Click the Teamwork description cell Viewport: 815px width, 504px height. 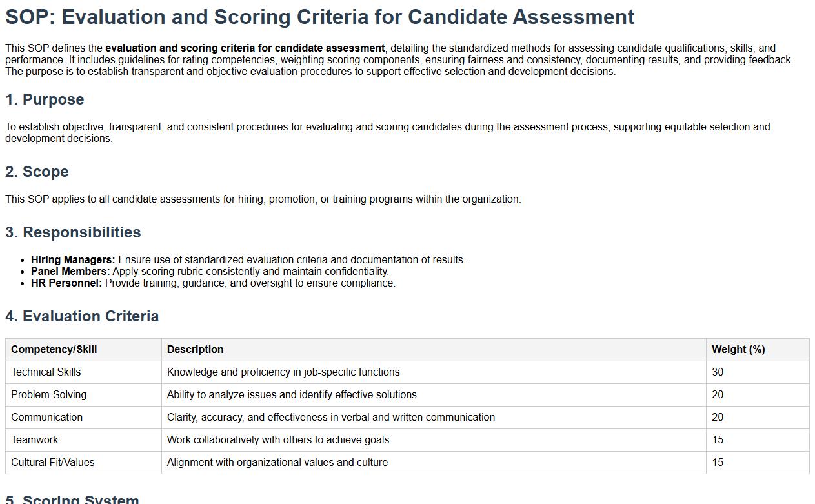[278, 440]
